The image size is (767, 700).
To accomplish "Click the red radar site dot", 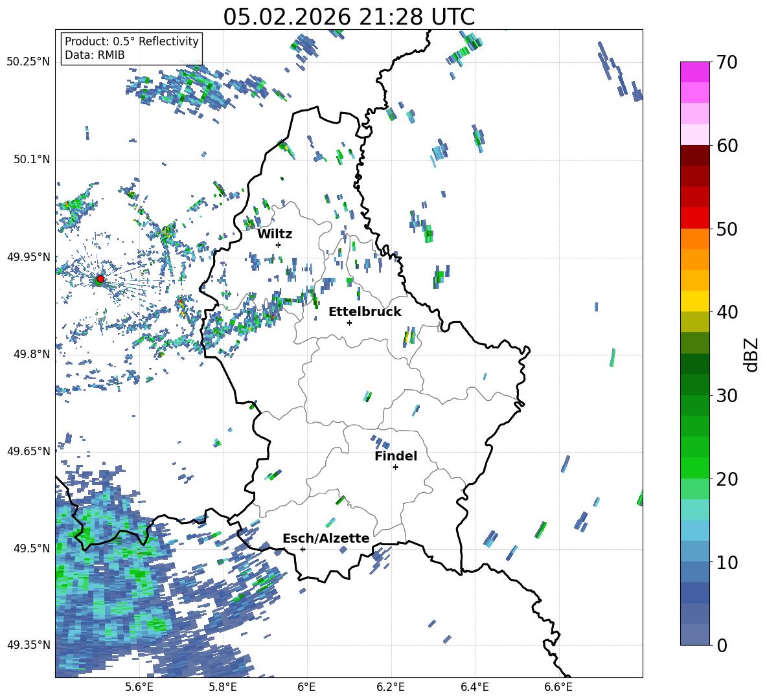I will click(x=100, y=279).
